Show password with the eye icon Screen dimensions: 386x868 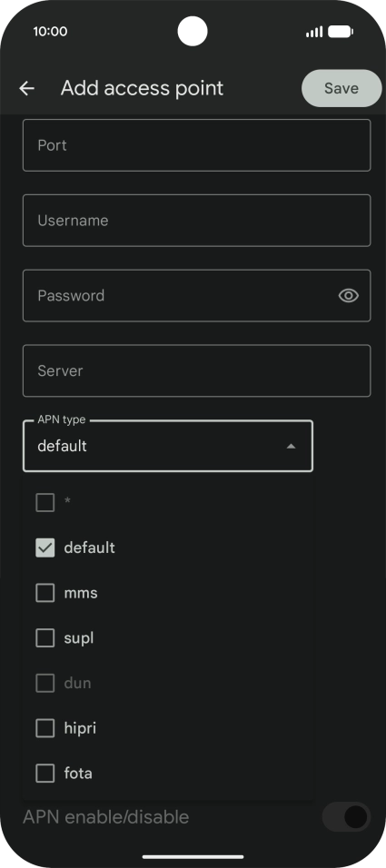click(349, 296)
